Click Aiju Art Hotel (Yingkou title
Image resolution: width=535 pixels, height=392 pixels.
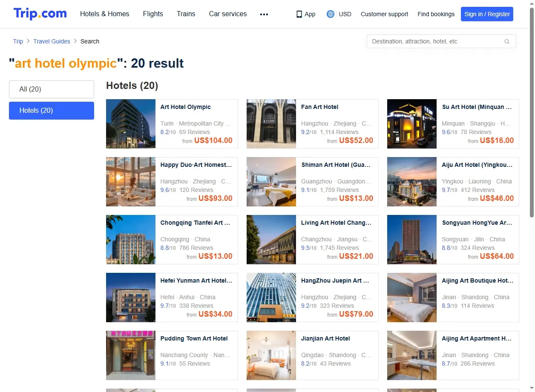point(477,165)
